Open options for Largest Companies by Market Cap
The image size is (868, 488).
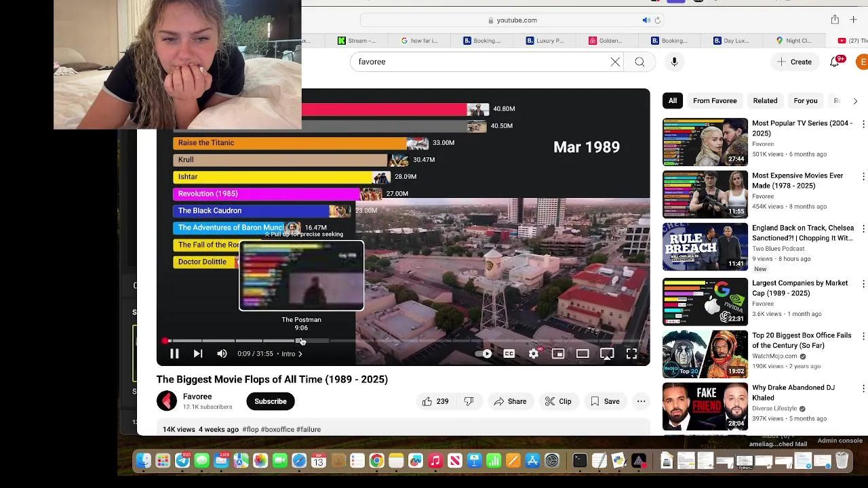[x=863, y=283]
